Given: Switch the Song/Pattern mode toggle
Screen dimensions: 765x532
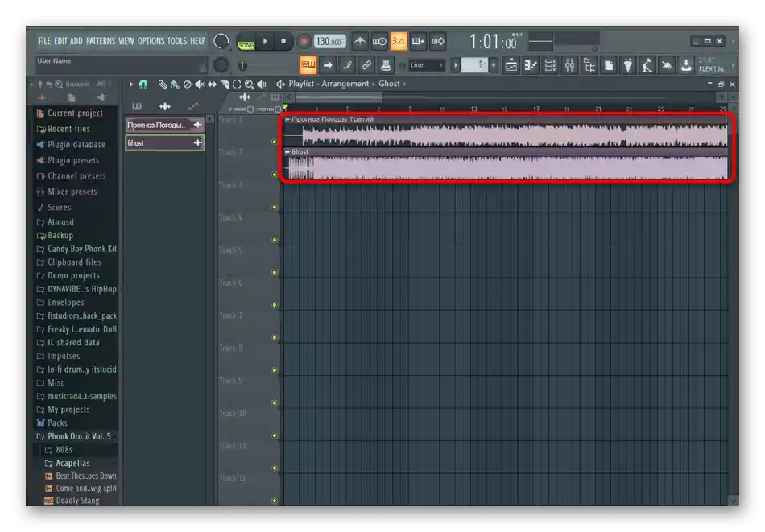Looking at the screenshot, I should pyautogui.click(x=246, y=43).
